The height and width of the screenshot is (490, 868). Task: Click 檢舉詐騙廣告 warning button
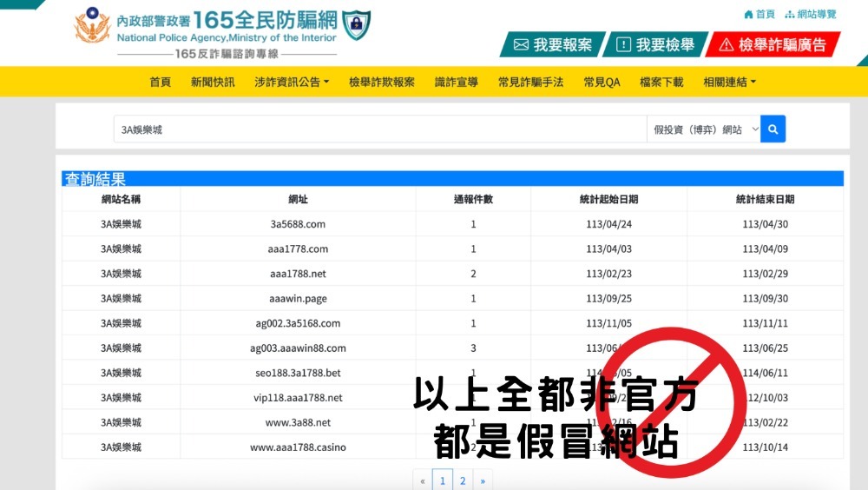772,44
